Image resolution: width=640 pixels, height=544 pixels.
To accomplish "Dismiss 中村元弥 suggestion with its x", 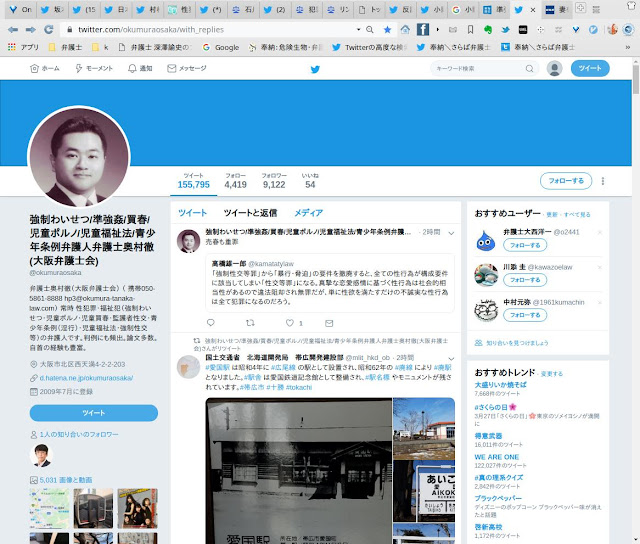I will (600, 302).
